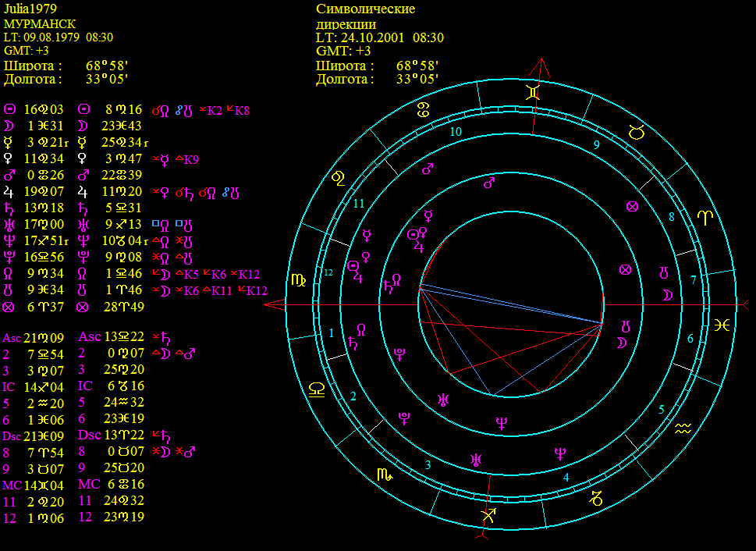
Task: Select the directed MC 6 Cancer 16 entry
Action: tap(112, 484)
